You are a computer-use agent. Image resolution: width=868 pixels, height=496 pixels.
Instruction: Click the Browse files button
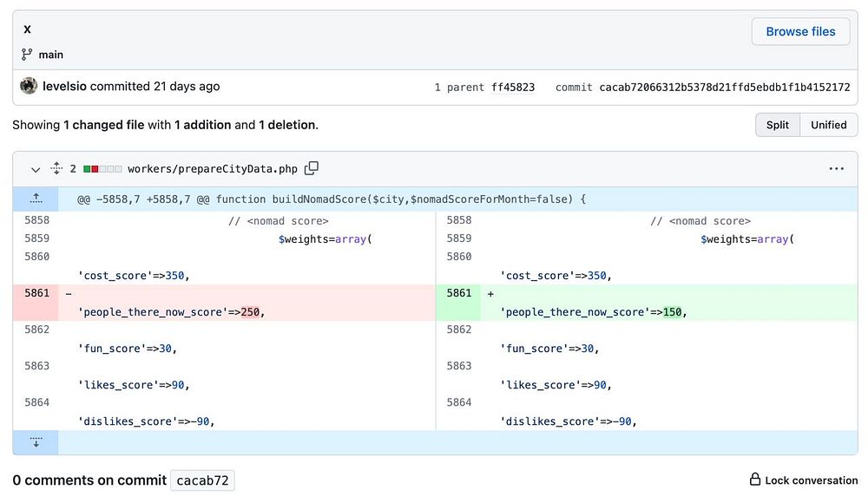(800, 31)
